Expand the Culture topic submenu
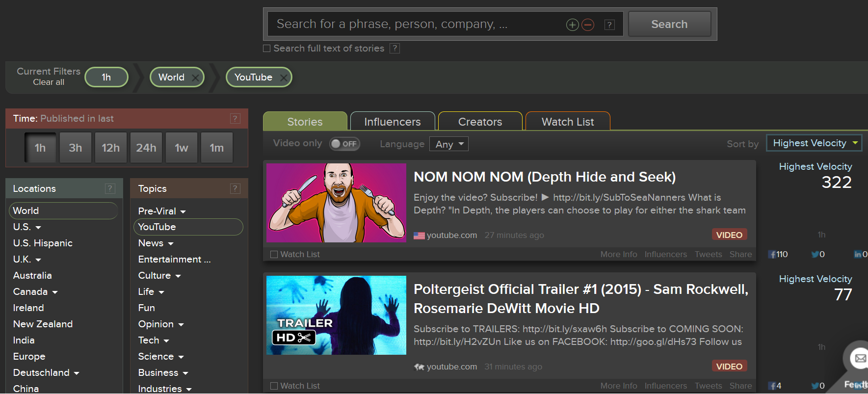Viewport: 868px width, 394px height. (x=178, y=276)
